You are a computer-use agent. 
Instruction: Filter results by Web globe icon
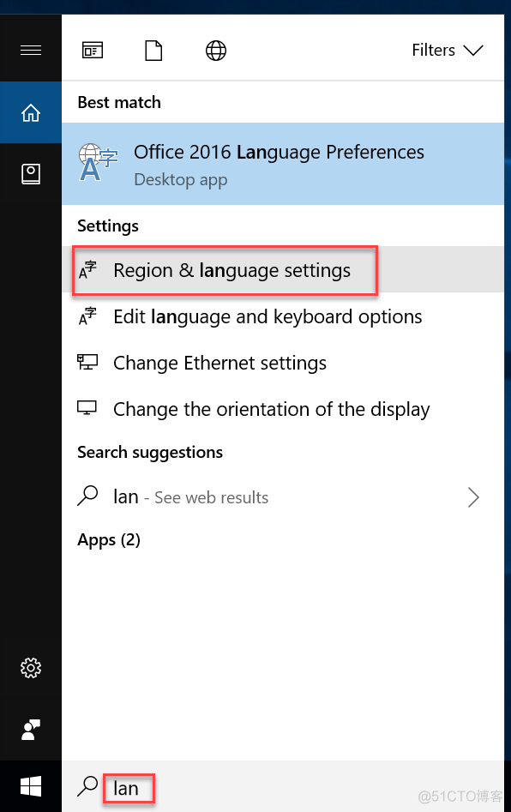[216, 51]
